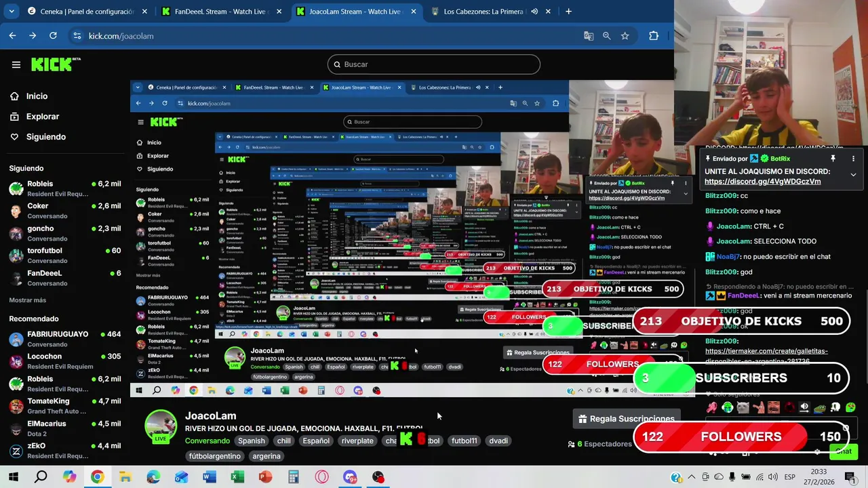Unpin the BotRix pinned chat message
The image size is (868, 488).
pos(833,159)
